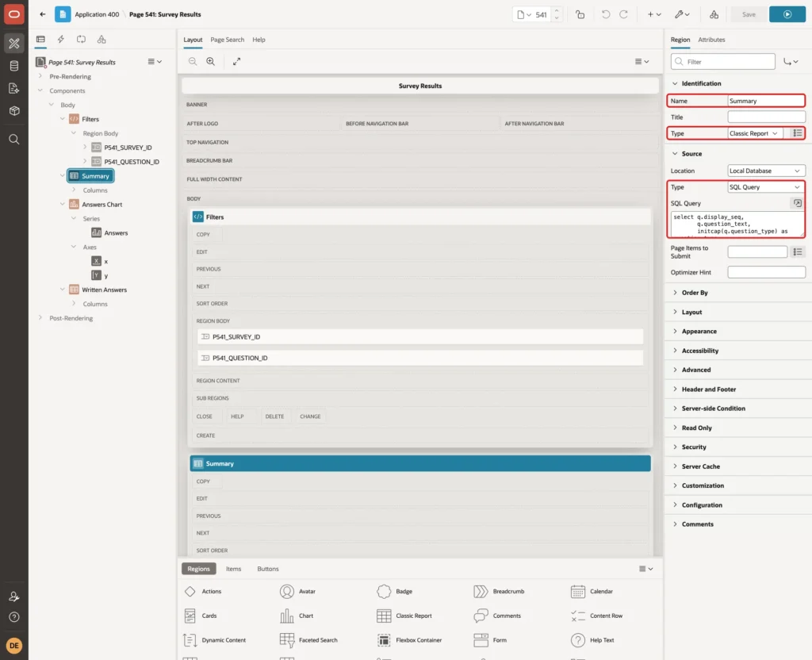Open region Type list picker icon
This screenshot has width=812, height=660.
pos(797,133)
